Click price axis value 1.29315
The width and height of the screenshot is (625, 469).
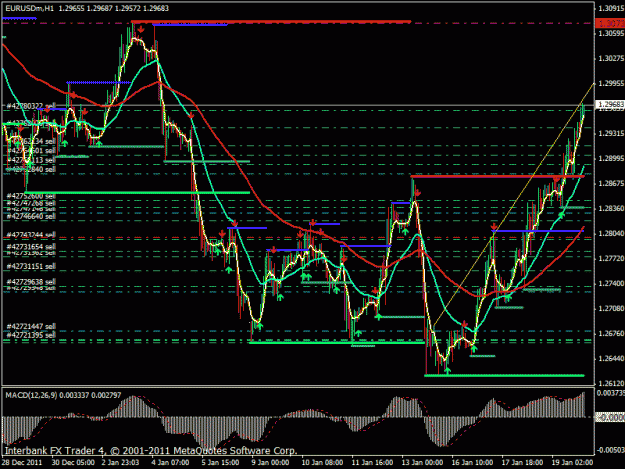tap(611, 133)
